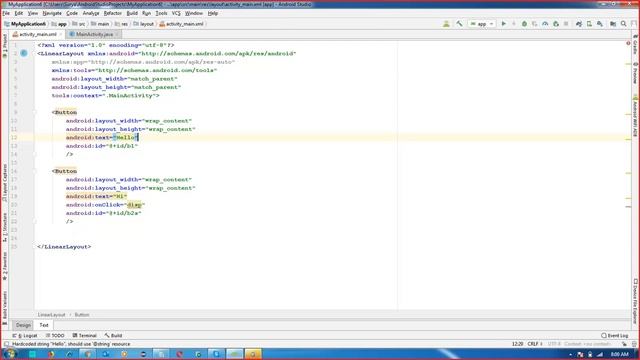Click the Profile app gauge icon
The width and height of the screenshot is (640, 360).
click(x=545, y=24)
